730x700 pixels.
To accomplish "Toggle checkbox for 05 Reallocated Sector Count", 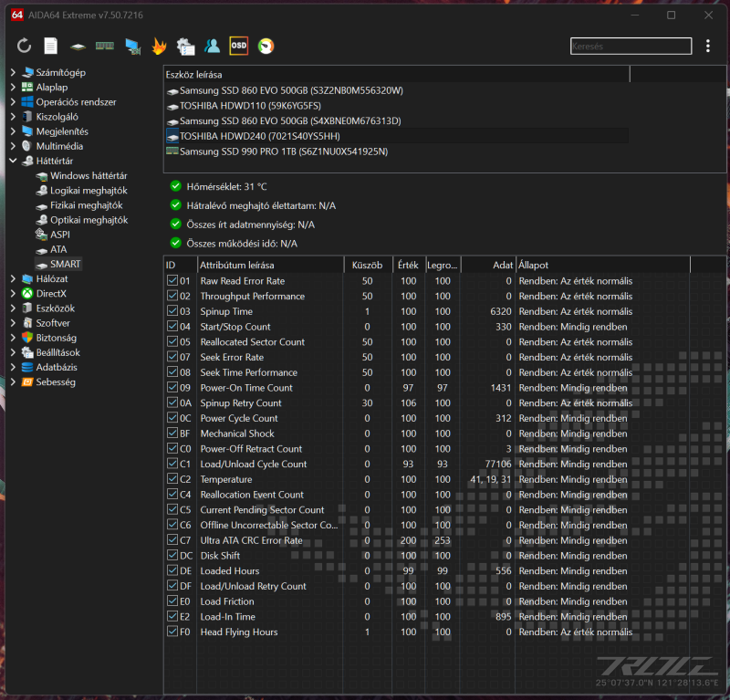I will (172, 341).
